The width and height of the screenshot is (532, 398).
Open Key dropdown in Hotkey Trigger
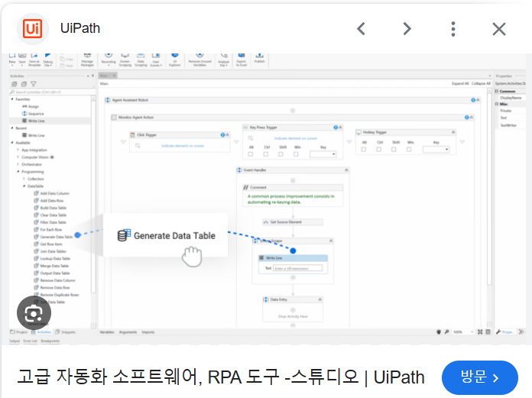pyautogui.click(x=436, y=149)
